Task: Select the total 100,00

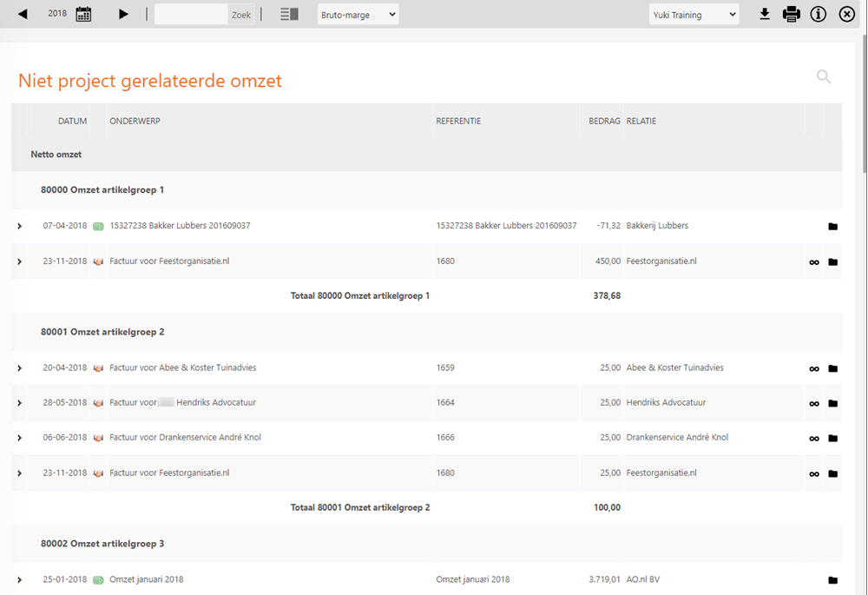Action: coord(607,507)
